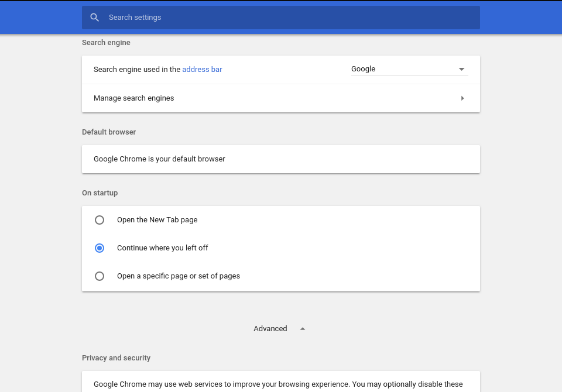The image size is (562, 392).
Task: Collapse the Advanced settings section
Action: pyautogui.click(x=279, y=329)
